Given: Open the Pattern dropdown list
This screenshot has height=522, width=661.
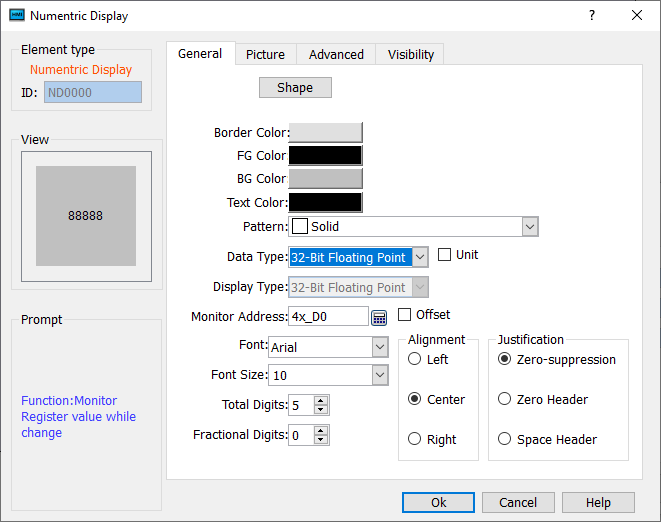Looking at the screenshot, I should pos(530,227).
